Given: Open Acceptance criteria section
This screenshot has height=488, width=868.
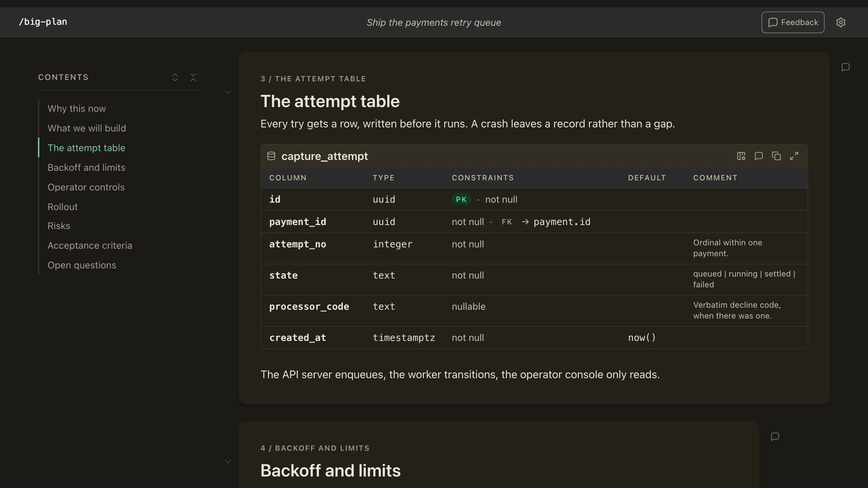Looking at the screenshot, I should (x=90, y=245).
